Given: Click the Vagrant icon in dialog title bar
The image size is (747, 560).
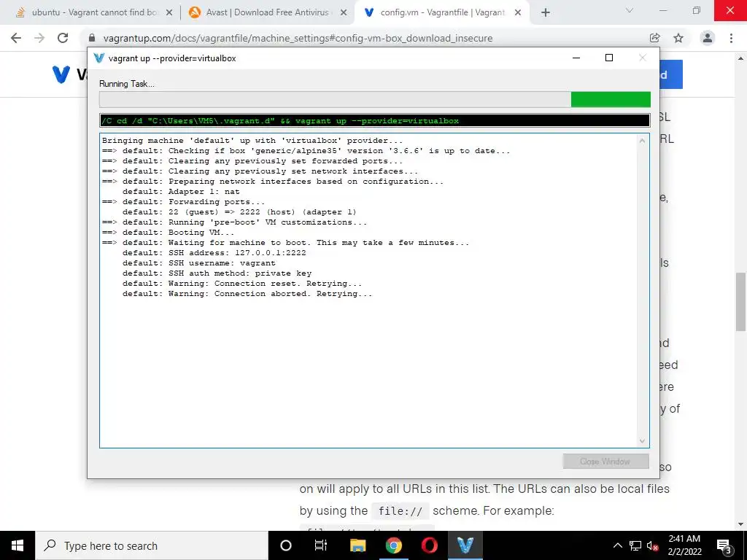Looking at the screenshot, I should (x=99, y=58).
